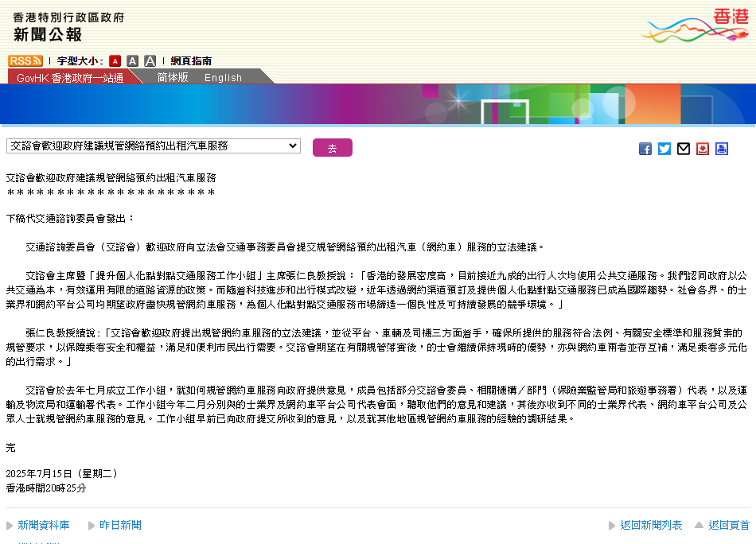This screenshot has width=756, height=544.
Task: Switch to 简体版 simplified Chinese version
Action: coord(173,77)
